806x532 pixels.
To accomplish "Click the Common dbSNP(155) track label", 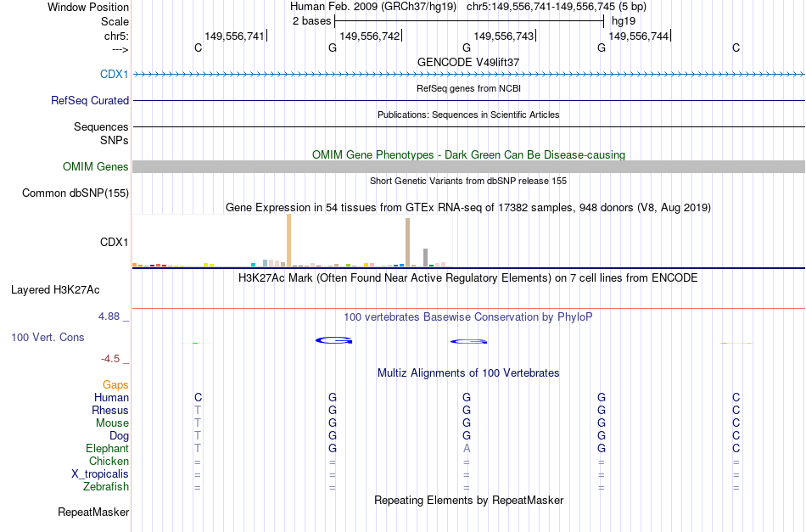I will point(75,193).
